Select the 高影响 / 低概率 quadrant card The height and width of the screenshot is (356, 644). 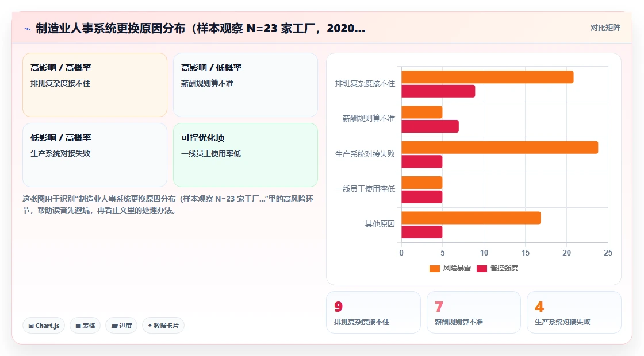pyautogui.click(x=245, y=85)
